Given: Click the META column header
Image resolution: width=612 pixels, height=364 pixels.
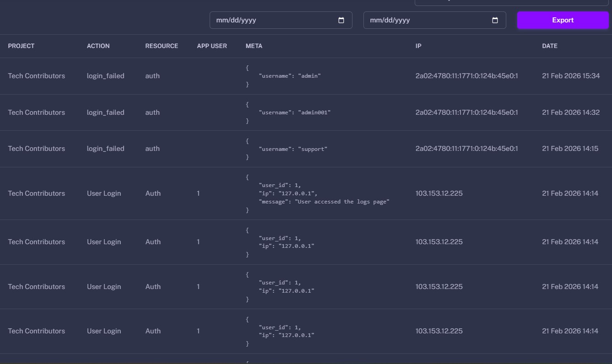Looking at the screenshot, I should [254, 46].
